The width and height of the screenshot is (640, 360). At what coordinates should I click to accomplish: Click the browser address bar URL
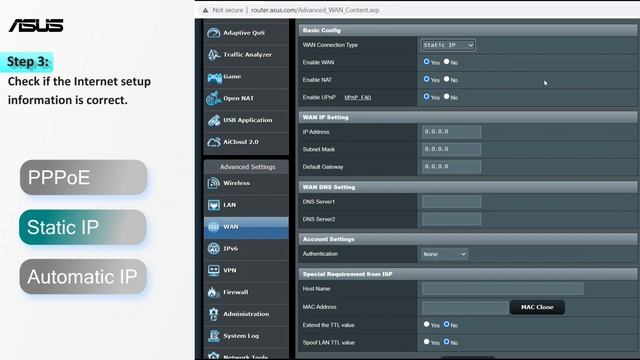coord(315,10)
